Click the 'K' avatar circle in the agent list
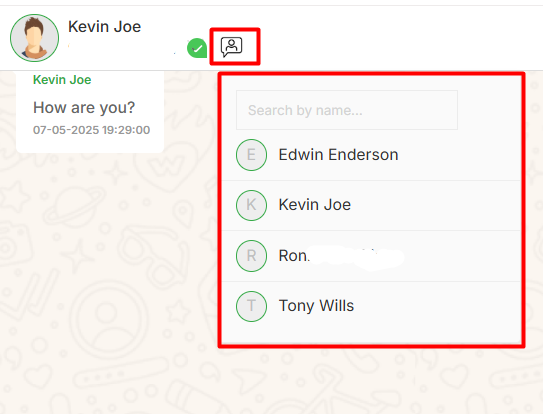The height and width of the screenshot is (414, 543). [x=251, y=205]
